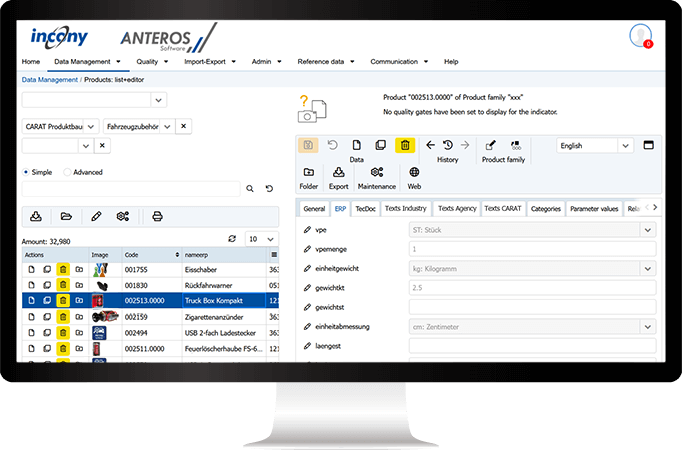Expand the vpe ST: Stück dropdown
682x450 pixels.
click(648, 230)
